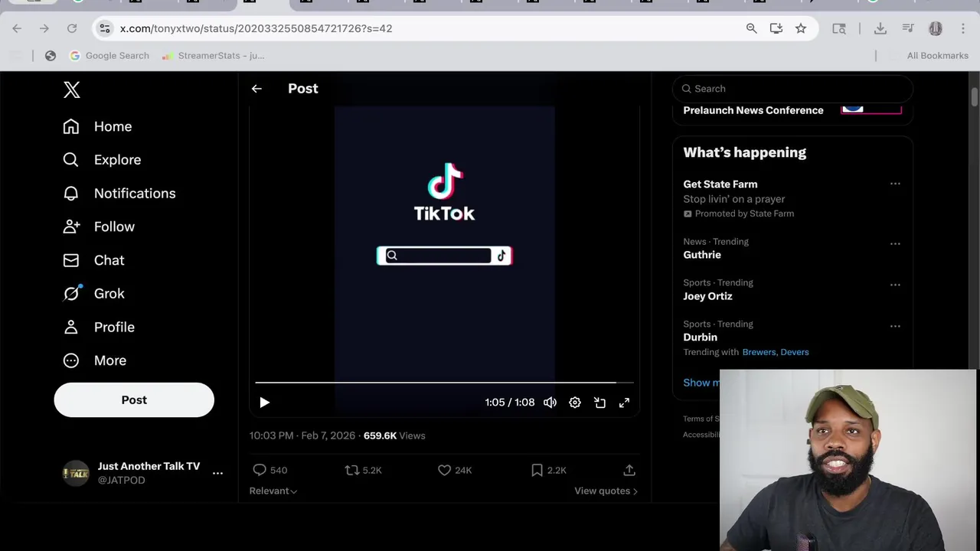Click the TikTok video thumbnail
Viewport: 980px width, 551px height.
click(x=444, y=243)
